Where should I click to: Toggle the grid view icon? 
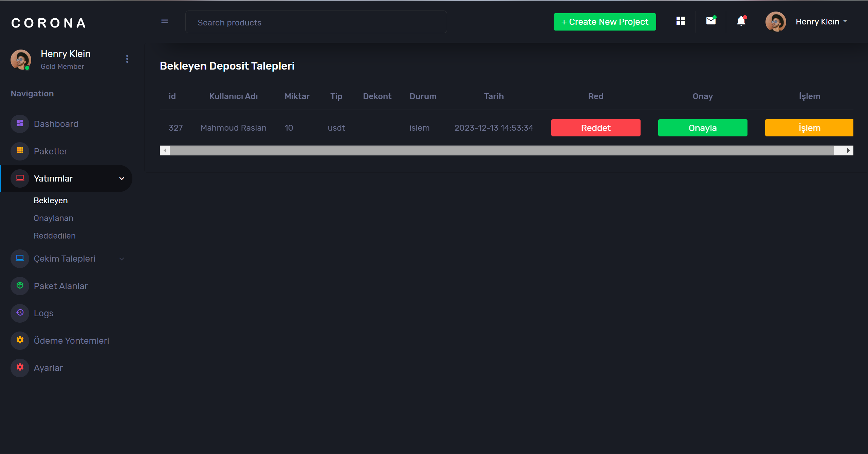[x=681, y=22]
